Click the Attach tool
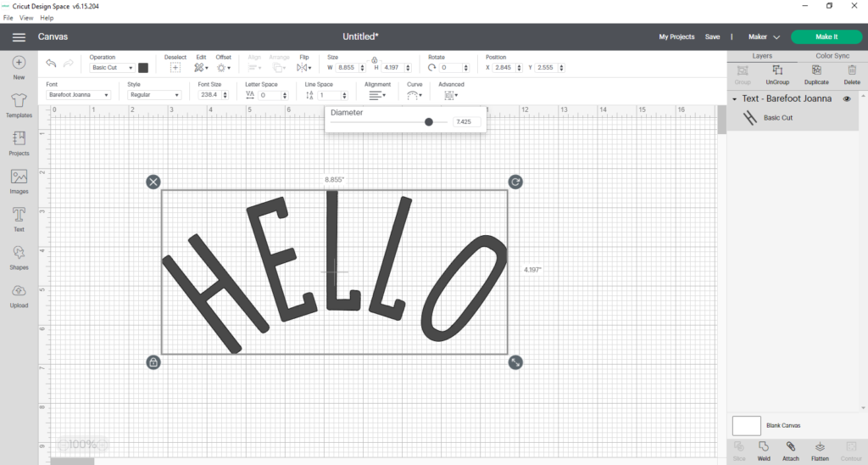Image resolution: width=868 pixels, height=465 pixels. pos(791,451)
